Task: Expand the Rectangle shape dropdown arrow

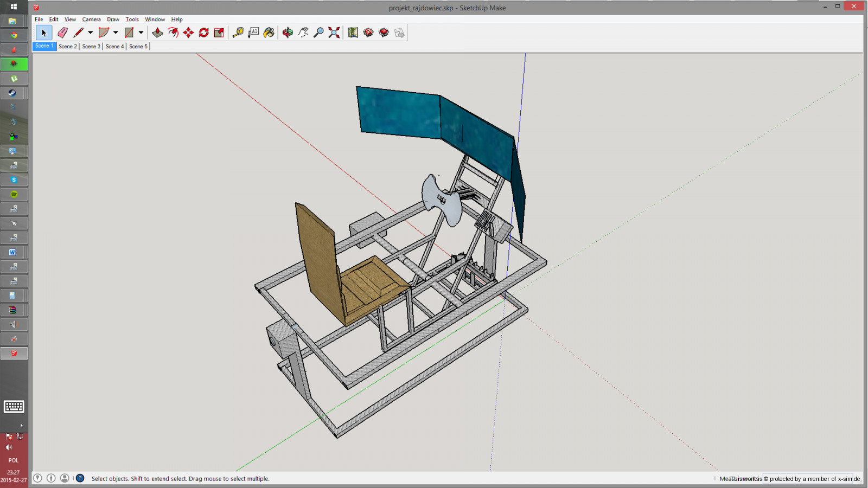Action: 141,33
